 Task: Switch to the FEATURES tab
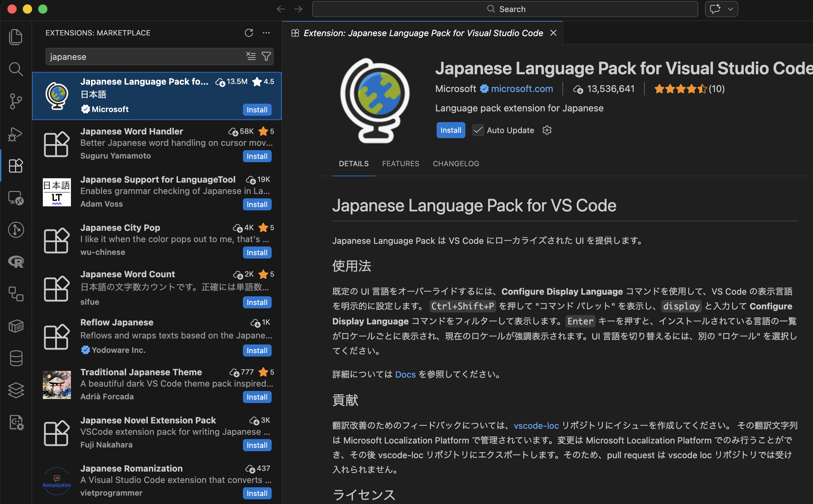[400, 164]
